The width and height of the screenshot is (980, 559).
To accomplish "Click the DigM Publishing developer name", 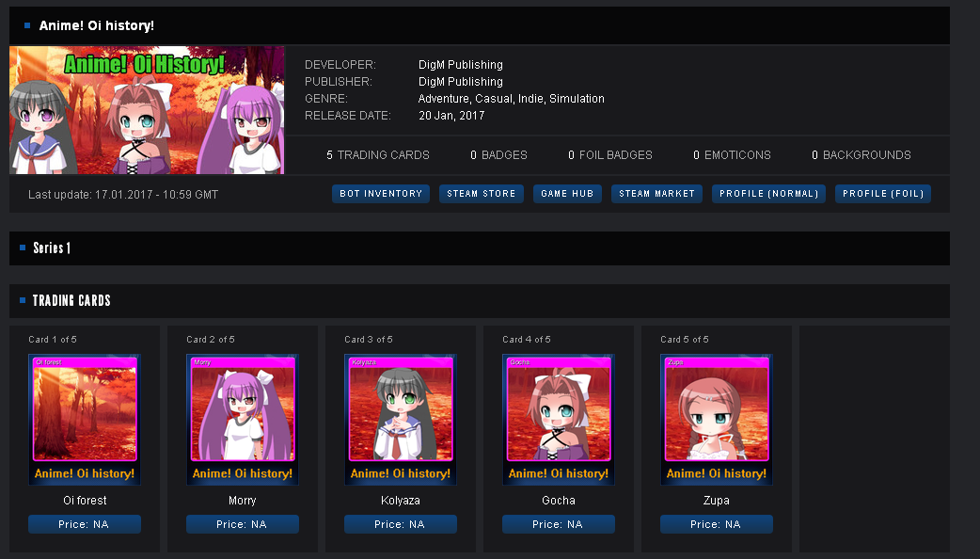I will tap(461, 64).
